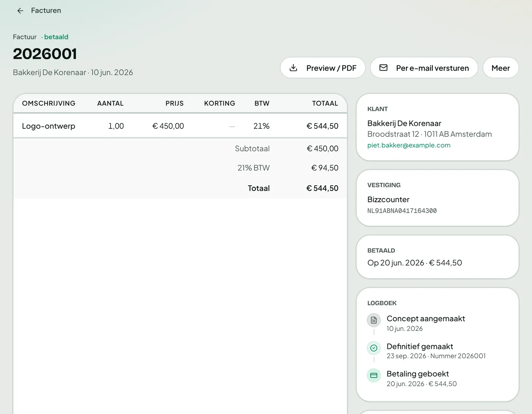Screen dimensions: 532x414
Task: Select the Logo-ontwerp invoice line
Action: tap(180, 126)
